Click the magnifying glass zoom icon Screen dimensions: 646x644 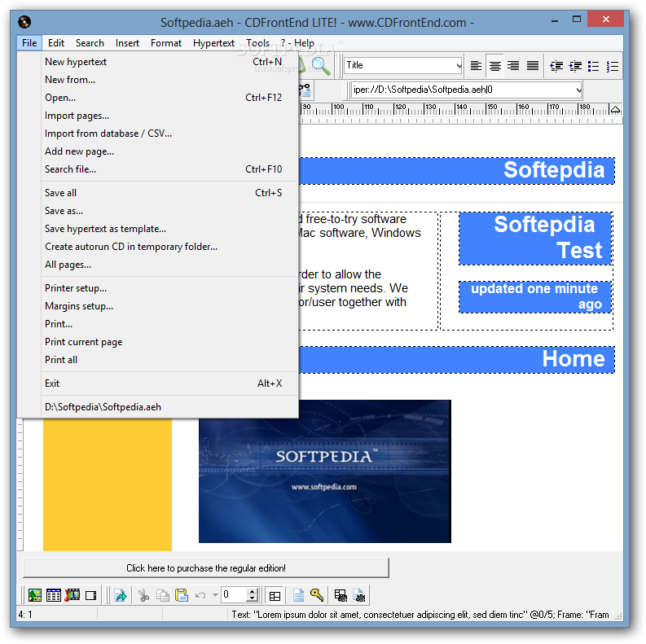[320, 66]
